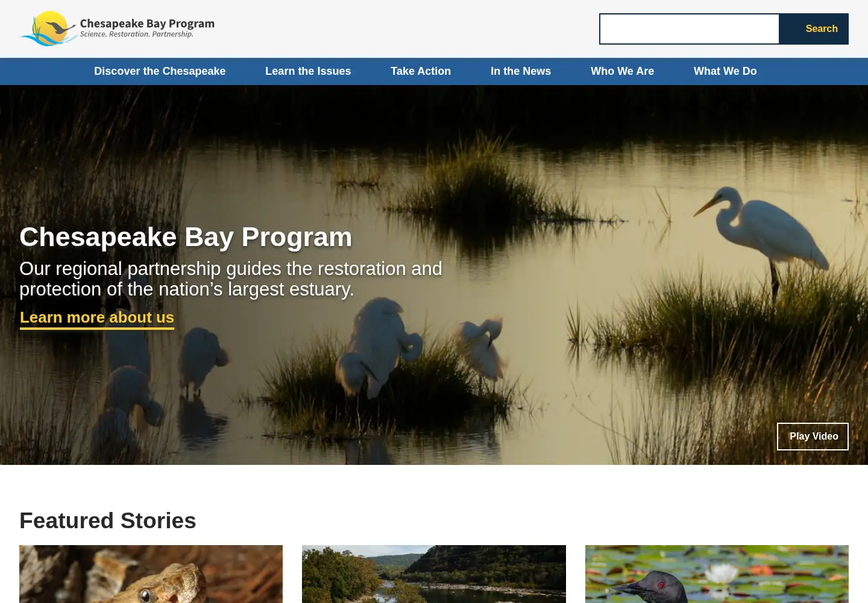This screenshot has height=603, width=868.
Task: Open the In the News menu
Action: pyautogui.click(x=521, y=71)
